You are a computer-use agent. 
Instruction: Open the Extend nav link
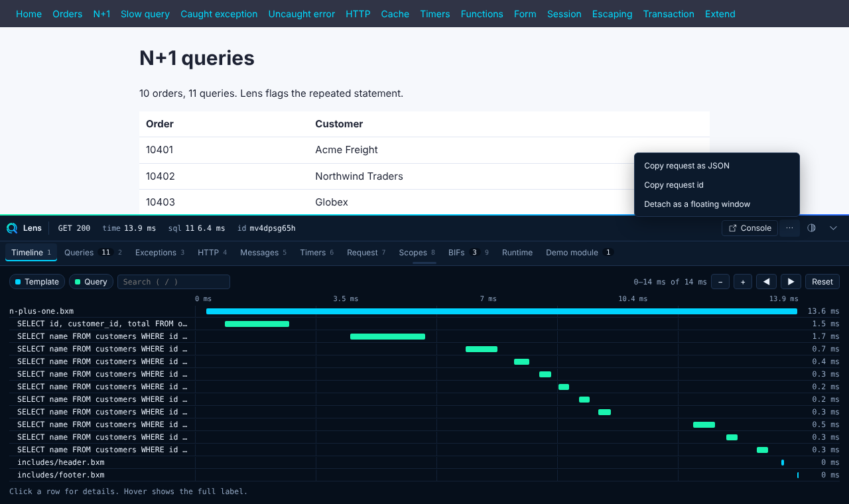pos(720,14)
